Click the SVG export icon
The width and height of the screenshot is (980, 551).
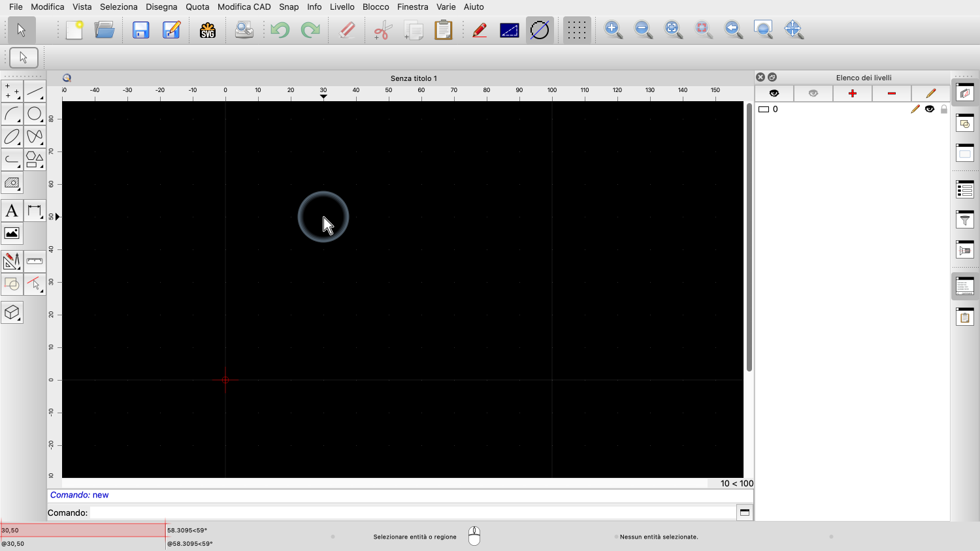click(208, 30)
